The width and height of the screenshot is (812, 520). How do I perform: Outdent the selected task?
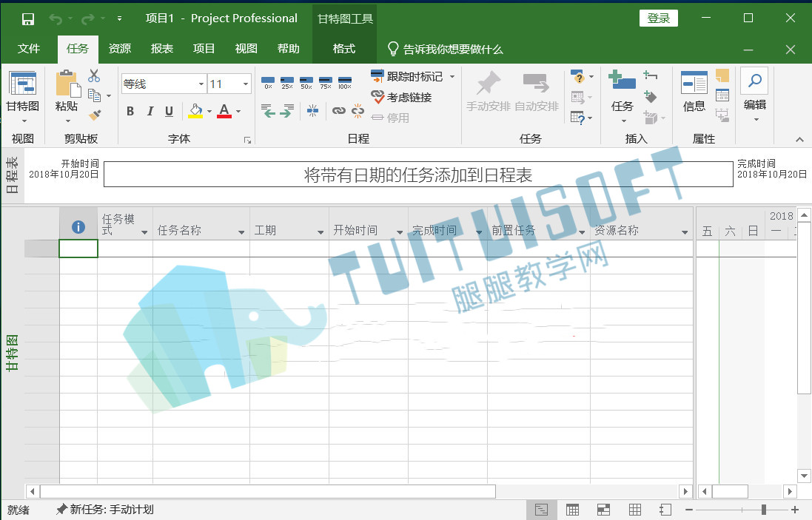268,110
